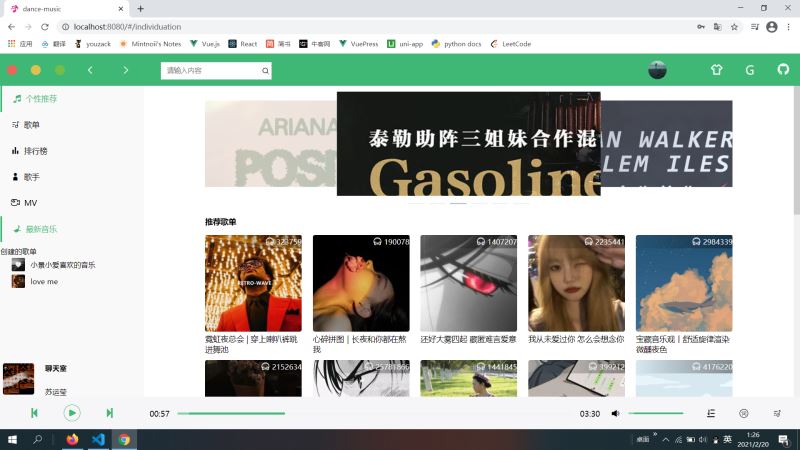
Task: Open Firefox from the taskbar
Action: [x=72, y=439]
